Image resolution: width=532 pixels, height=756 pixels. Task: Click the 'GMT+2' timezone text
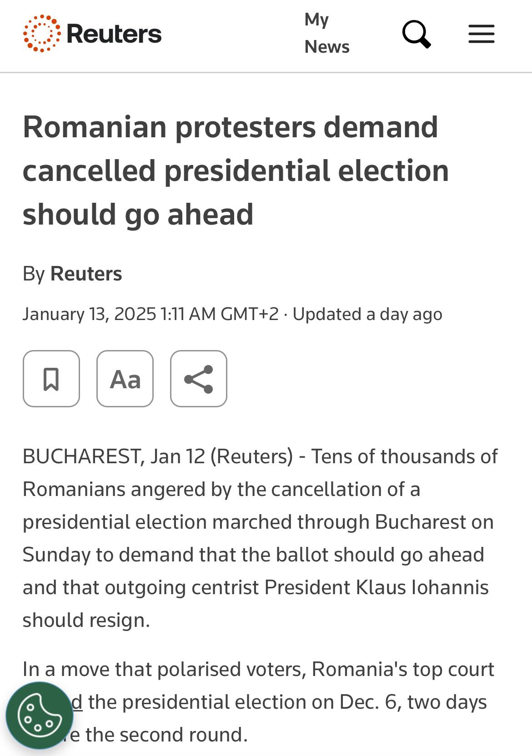point(249,314)
